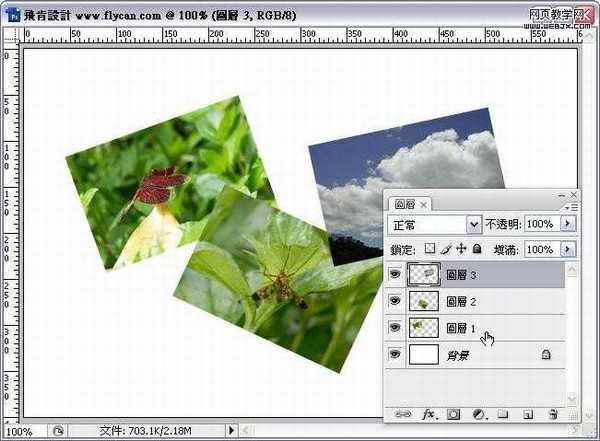The width and height of the screenshot is (600, 441).
Task: Hide 圖層 1 with eye icon
Action: pos(395,328)
